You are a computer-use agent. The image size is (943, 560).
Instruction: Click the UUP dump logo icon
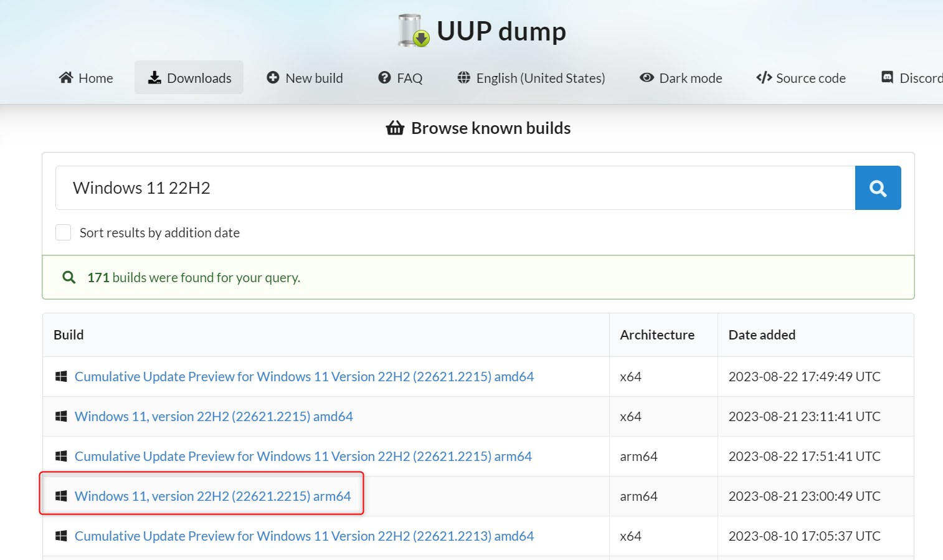coord(414,31)
